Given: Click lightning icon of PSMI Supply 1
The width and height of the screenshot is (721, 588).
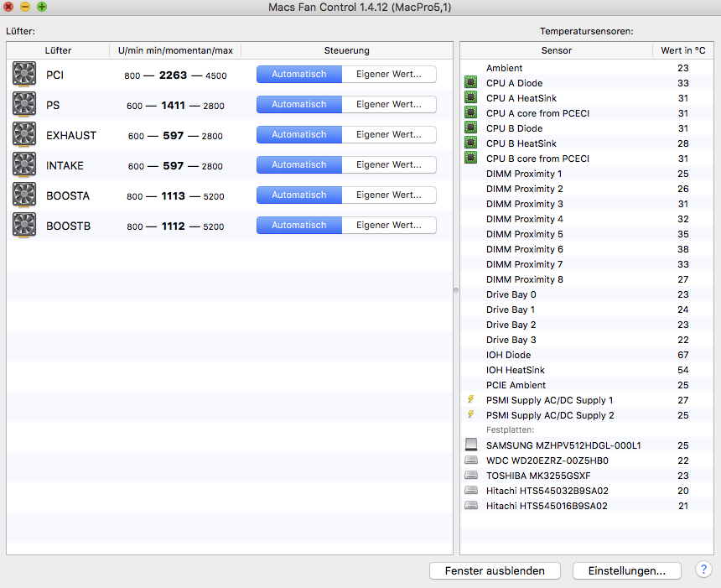Looking at the screenshot, I should [x=470, y=399].
